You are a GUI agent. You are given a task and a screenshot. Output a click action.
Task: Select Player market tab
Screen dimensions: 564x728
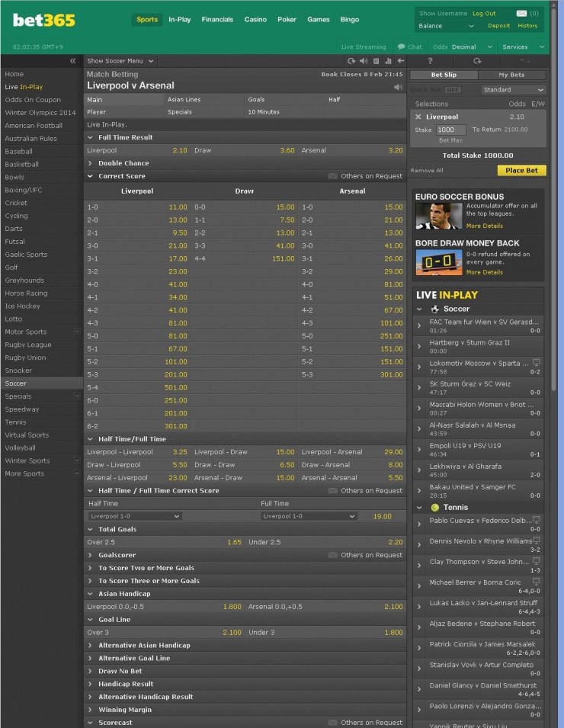(124, 112)
